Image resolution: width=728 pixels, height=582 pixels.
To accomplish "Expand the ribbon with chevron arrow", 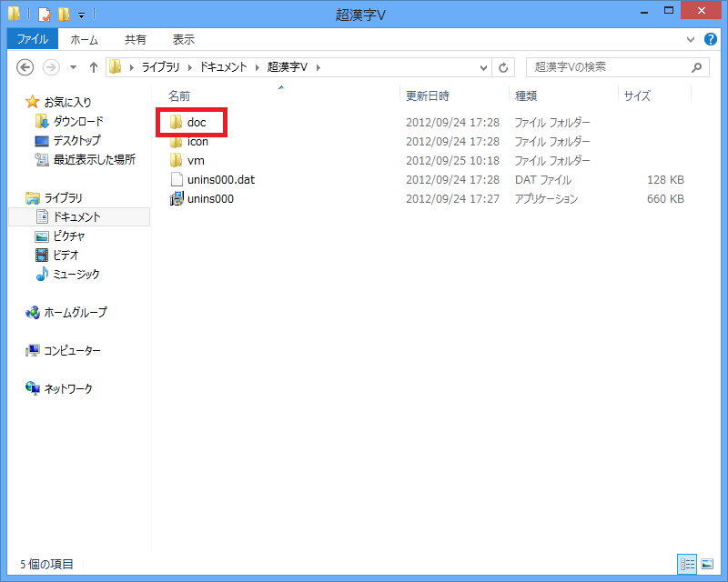I will (690, 40).
